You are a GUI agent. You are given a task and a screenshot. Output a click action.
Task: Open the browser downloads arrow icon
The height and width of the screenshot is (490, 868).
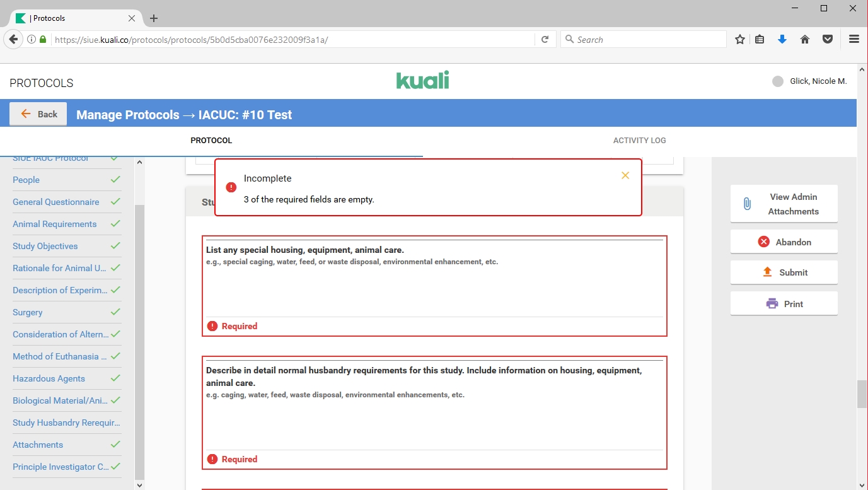point(782,39)
